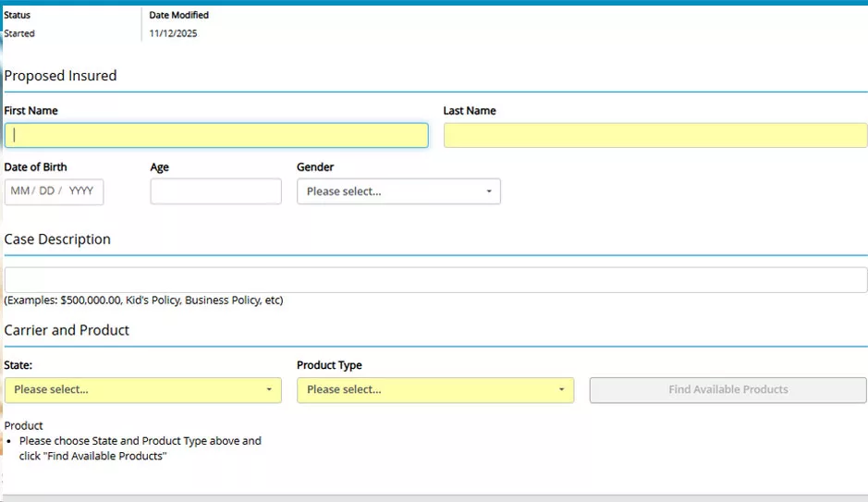The image size is (868, 502).
Task: Click the First Name input field
Action: pos(216,135)
